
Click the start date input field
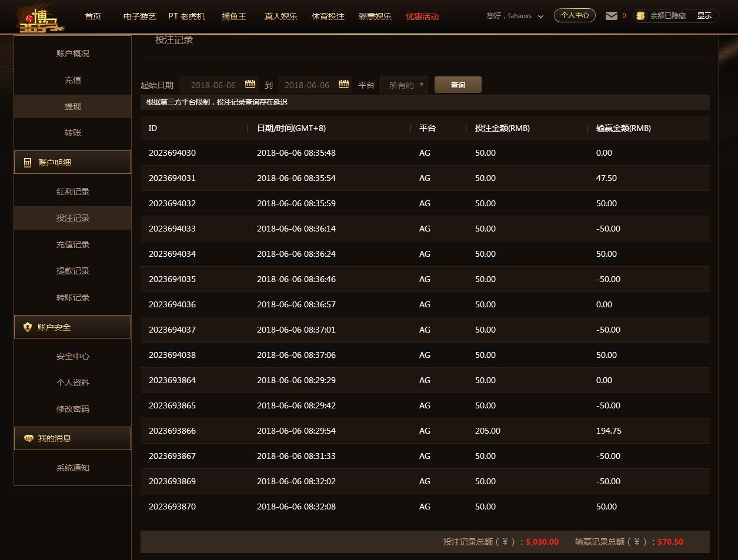pyautogui.click(x=219, y=85)
